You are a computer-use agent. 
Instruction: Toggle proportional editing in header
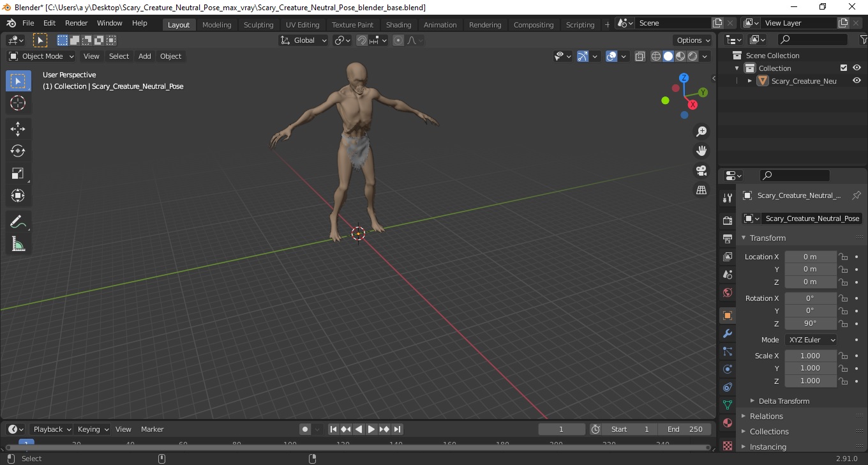tap(398, 40)
